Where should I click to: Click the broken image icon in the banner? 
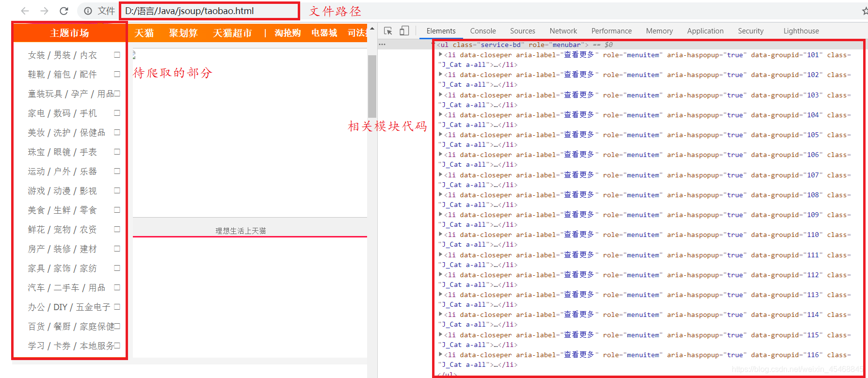(134, 55)
